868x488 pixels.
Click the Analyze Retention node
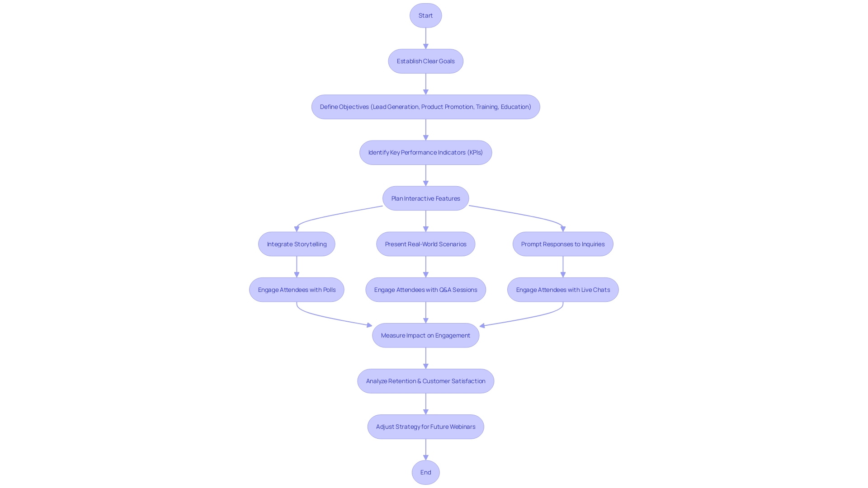426,381
